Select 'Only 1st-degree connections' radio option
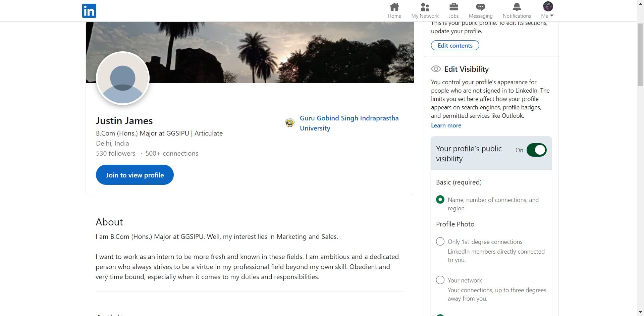644x316 pixels. 440,242
